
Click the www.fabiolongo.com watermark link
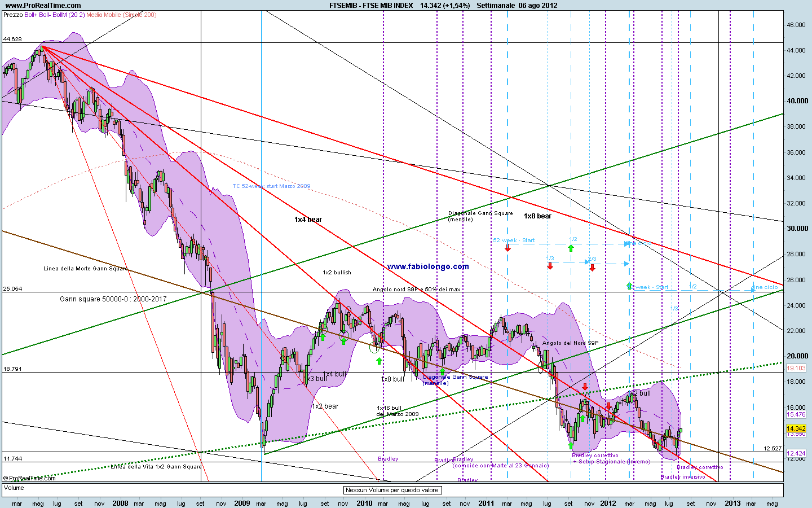[428, 266]
